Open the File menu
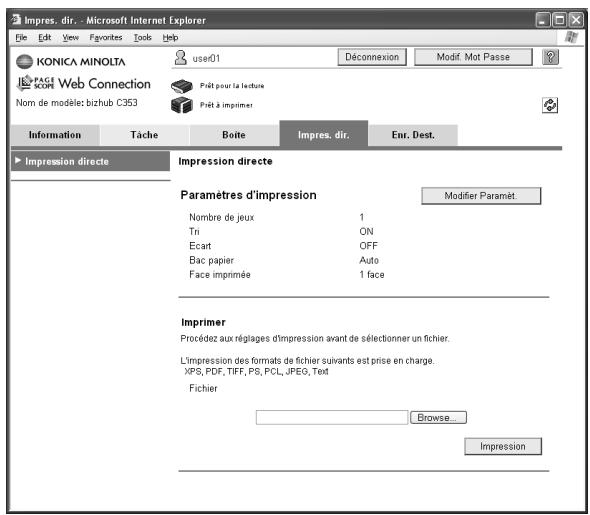The height and width of the screenshot is (515, 590). tap(21, 38)
